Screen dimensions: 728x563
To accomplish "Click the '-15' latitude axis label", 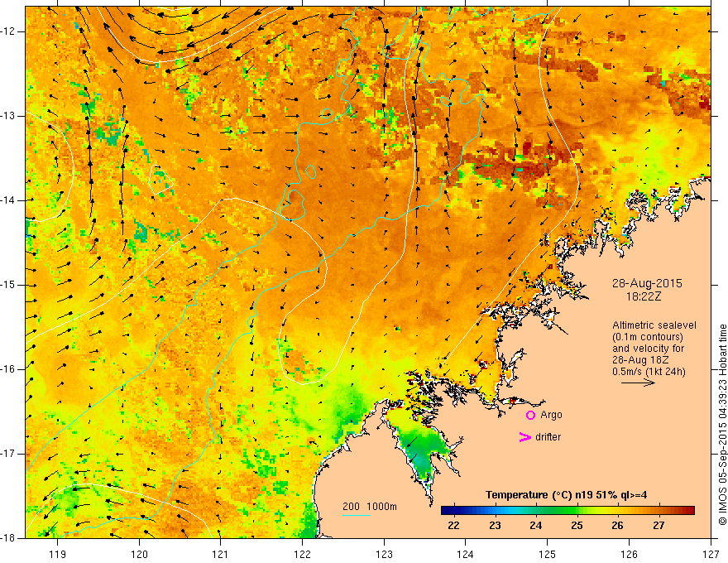I will [x=8, y=285].
